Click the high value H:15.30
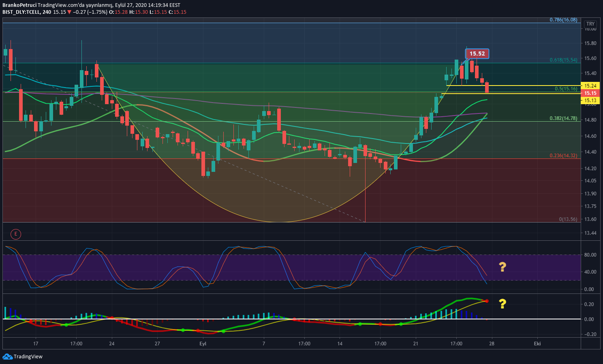603x364 pixels. [x=139, y=12]
